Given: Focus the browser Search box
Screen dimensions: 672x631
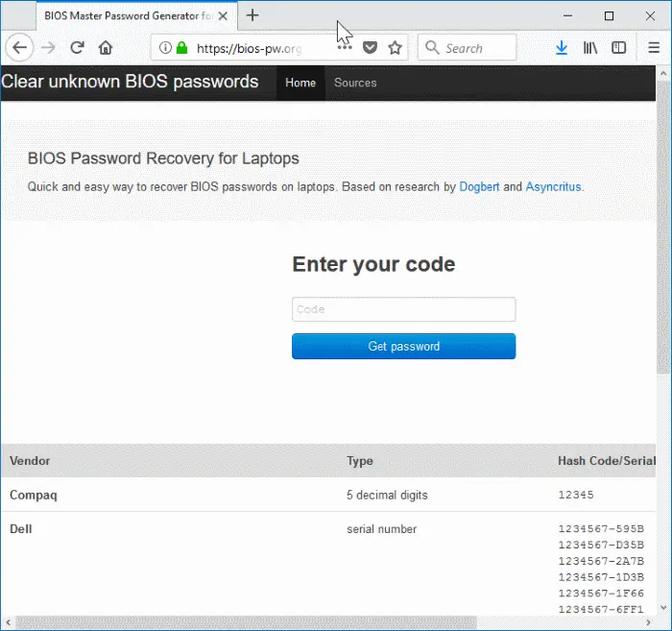Looking at the screenshot, I should click(468, 48).
